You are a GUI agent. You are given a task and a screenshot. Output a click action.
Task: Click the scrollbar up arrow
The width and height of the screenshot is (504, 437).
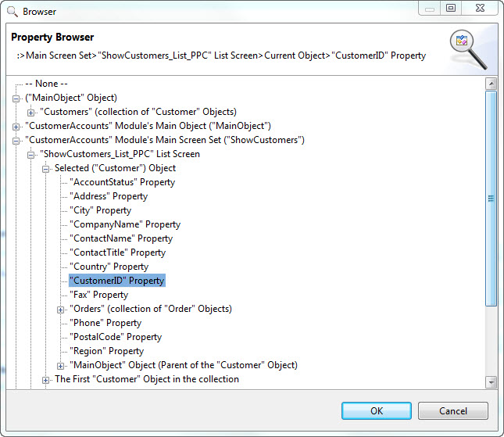pyautogui.click(x=491, y=84)
